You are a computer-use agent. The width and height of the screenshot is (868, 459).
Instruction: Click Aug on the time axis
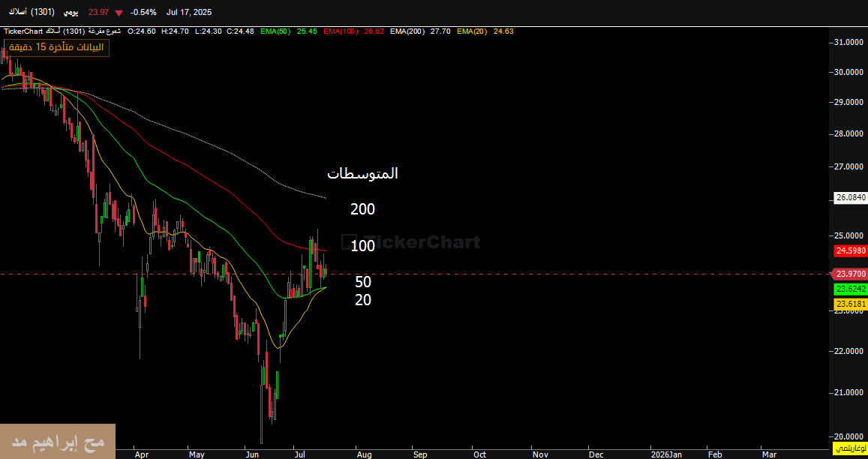click(x=365, y=454)
